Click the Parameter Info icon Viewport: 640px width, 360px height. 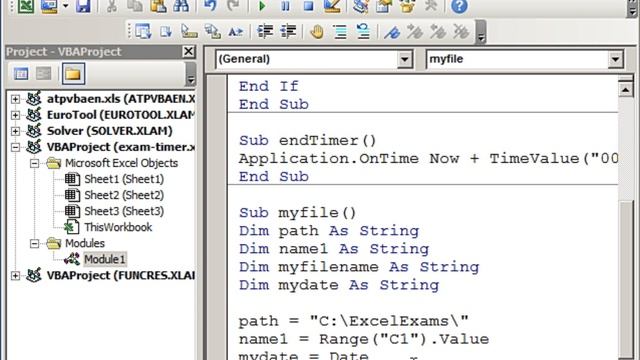point(213,31)
